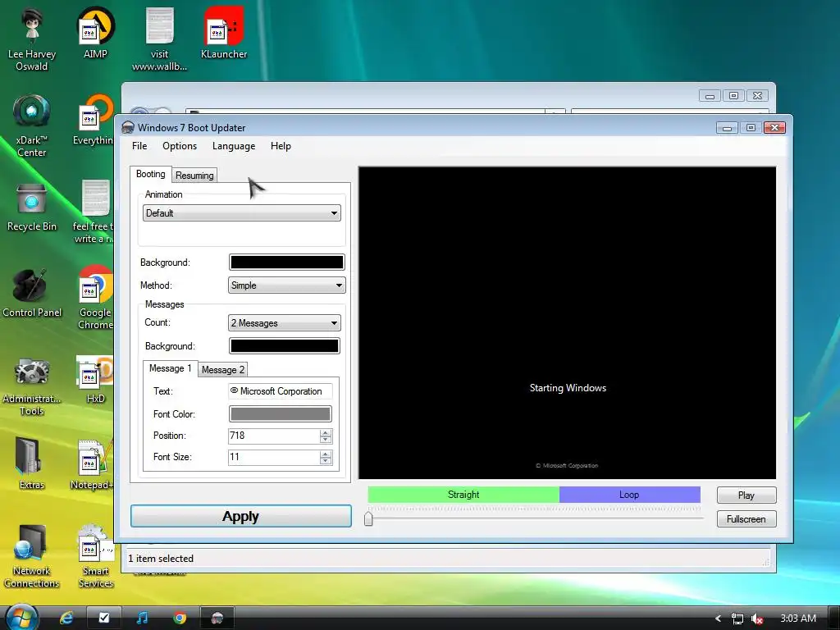Switch to the Resuming tab
This screenshot has height=630, width=840.
194,176
